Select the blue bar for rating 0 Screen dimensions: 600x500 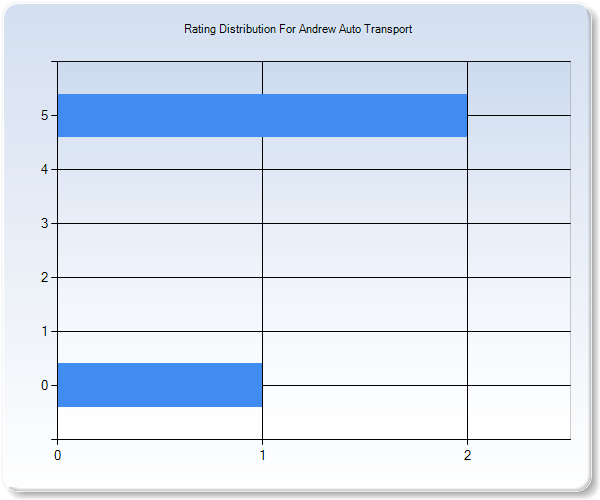160,385
